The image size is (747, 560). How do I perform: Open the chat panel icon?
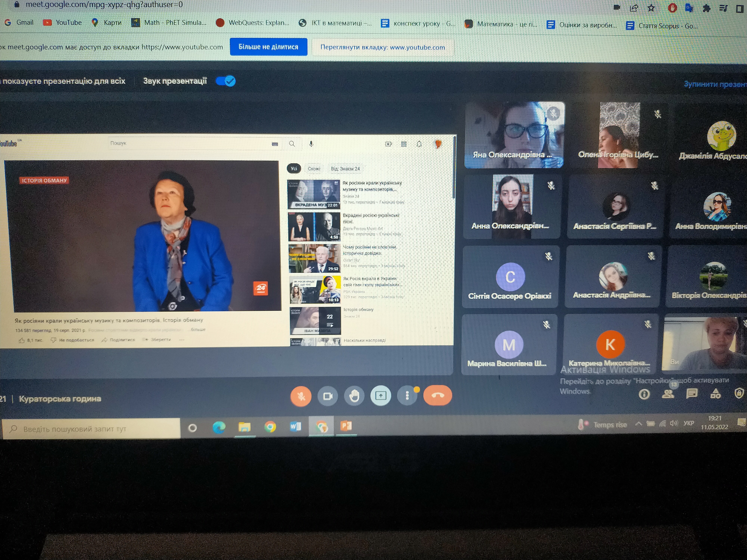pyautogui.click(x=692, y=393)
